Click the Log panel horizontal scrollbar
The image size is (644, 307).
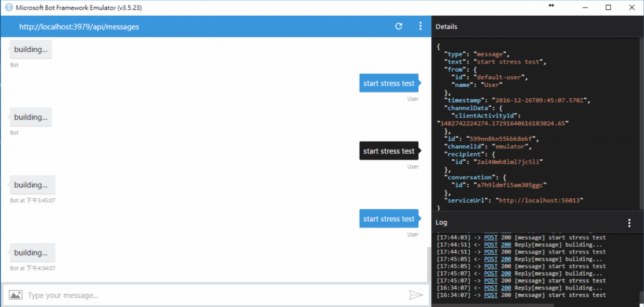pos(494,305)
